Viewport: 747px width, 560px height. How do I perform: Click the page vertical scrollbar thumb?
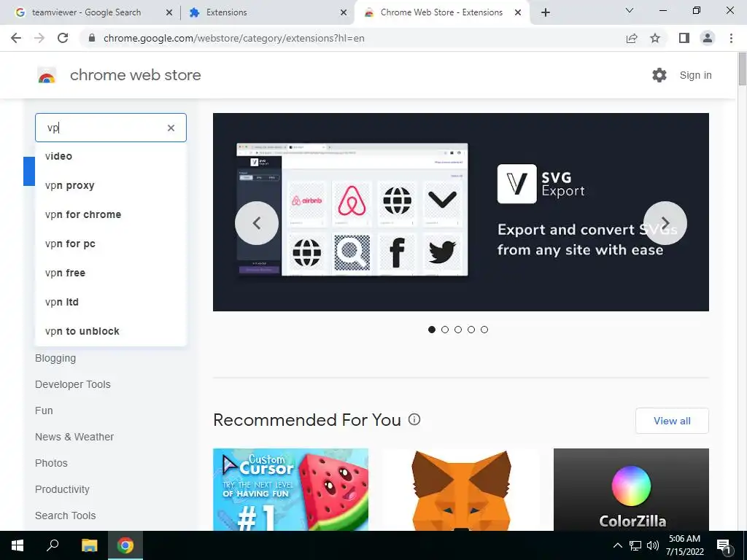click(x=742, y=69)
